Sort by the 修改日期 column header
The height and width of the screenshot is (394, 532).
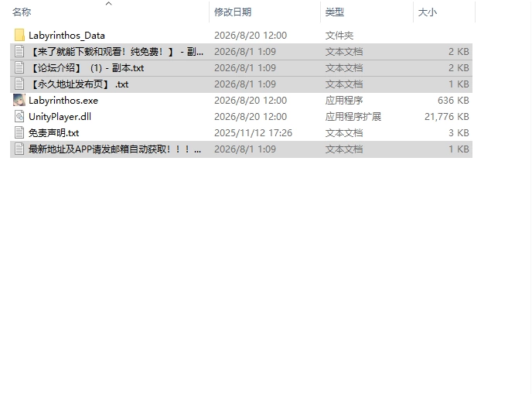tap(233, 12)
